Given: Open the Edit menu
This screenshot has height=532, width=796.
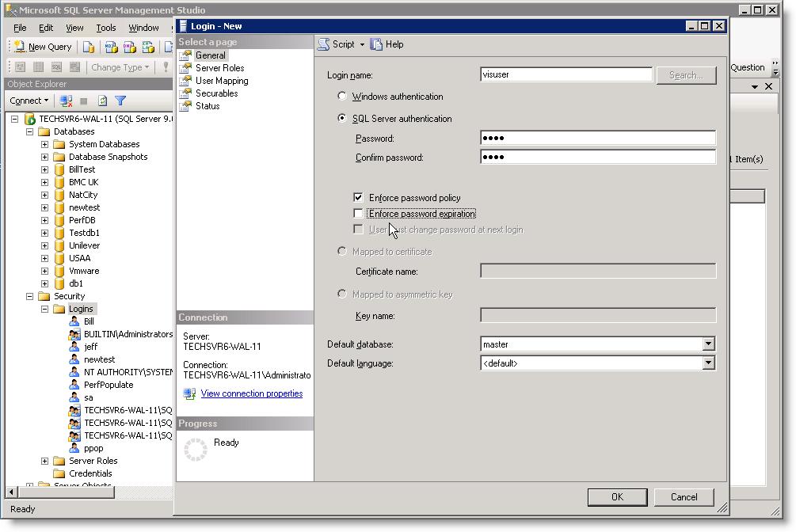Looking at the screenshot, I should [46, 28].
